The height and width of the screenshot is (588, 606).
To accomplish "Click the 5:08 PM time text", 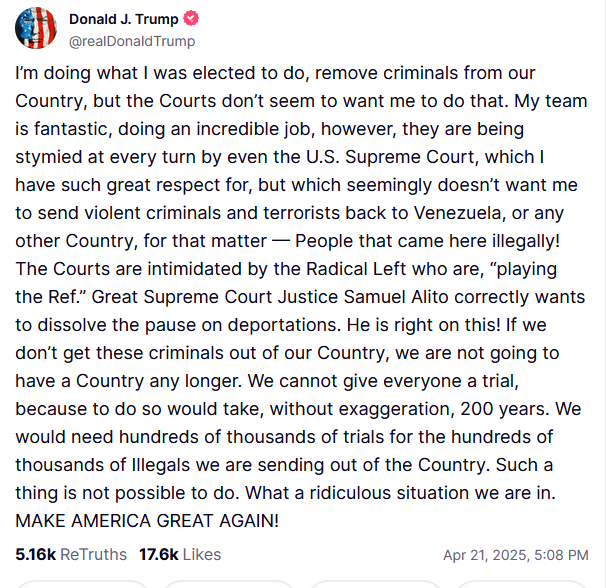I will point(561,555).
